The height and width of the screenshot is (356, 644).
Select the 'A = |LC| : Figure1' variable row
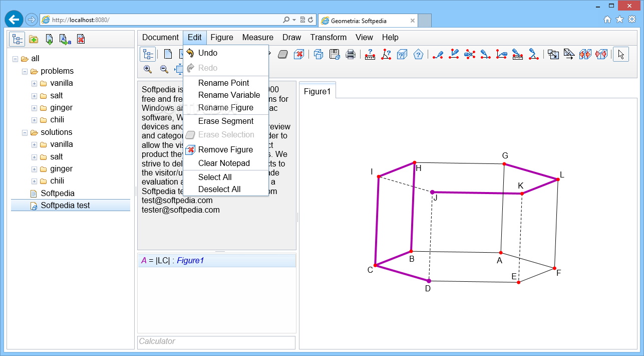point(216,261)
